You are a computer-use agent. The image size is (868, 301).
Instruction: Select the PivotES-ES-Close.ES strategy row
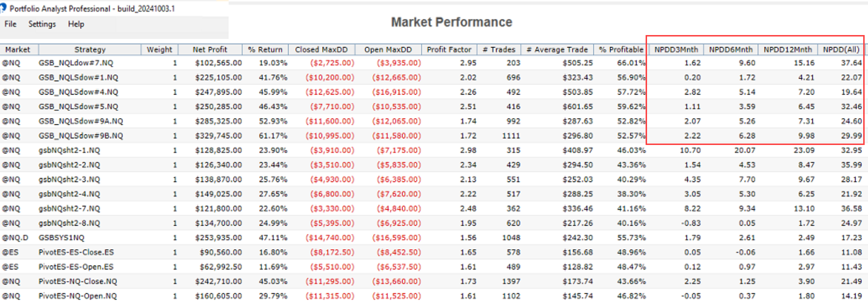coord(76,252)
